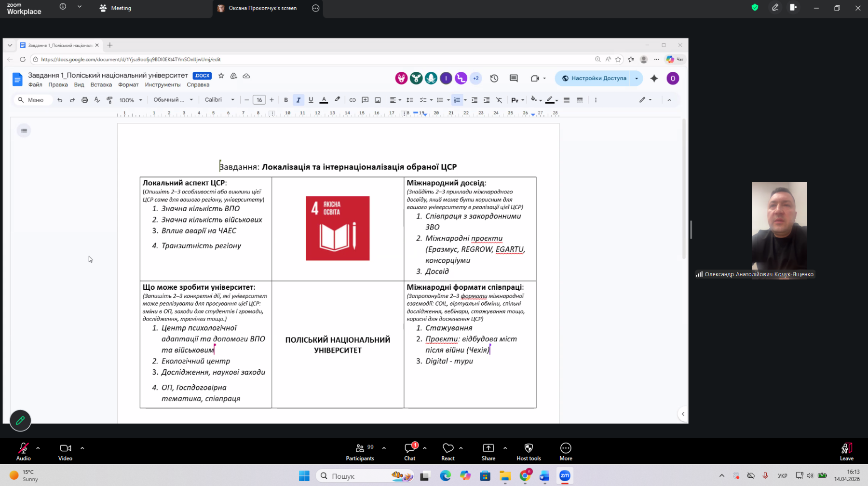The height and width of the screenshot is (486, 868).
Task: Open document version history clock
Action: [494, 78]
